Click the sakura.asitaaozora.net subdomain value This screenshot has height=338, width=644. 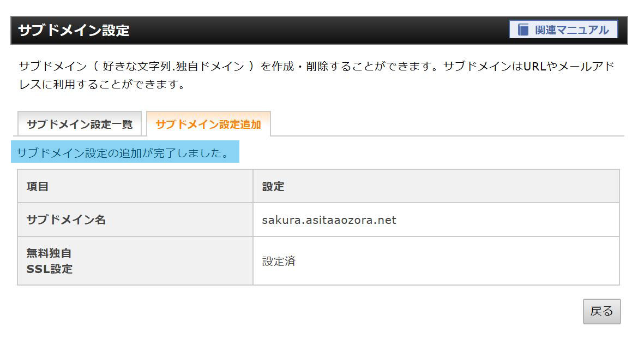coord(329,220)
